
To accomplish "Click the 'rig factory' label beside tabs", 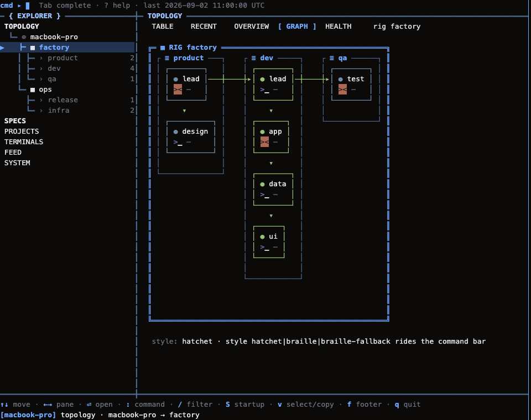I will pyautogui.click(x=397, y=27).
